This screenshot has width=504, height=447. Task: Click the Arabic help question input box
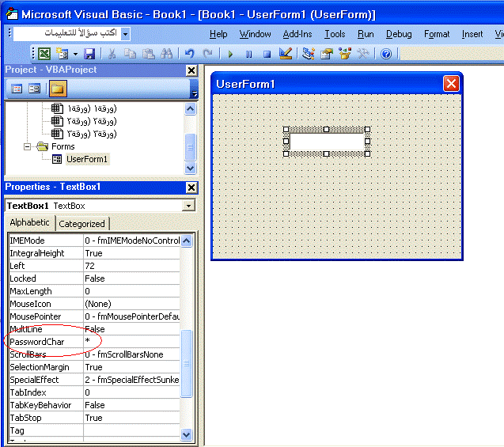67,33
